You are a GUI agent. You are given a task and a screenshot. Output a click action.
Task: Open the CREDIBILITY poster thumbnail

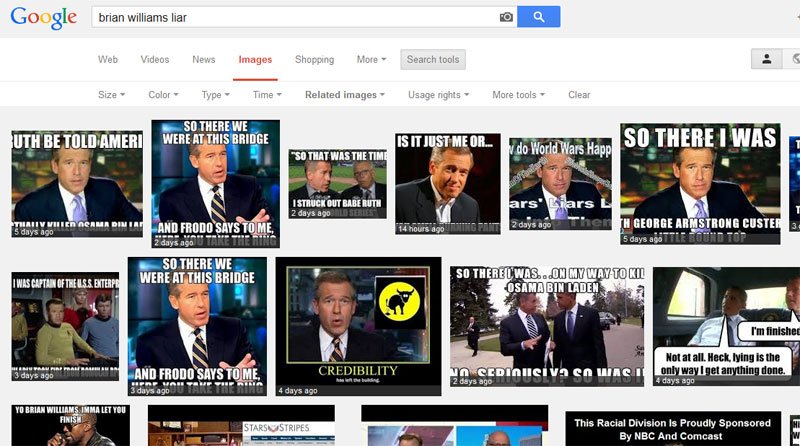tap(358, 326)
